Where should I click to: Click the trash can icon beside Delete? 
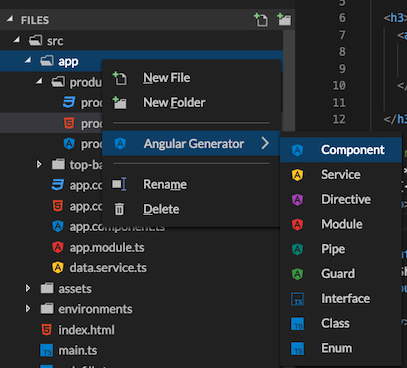(119, 209)
